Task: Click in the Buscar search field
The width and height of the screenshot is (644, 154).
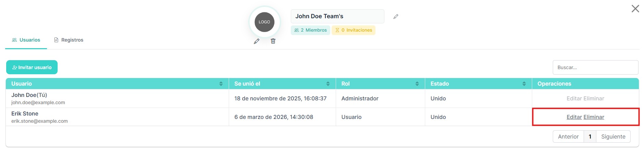Action: pos(595,67)
